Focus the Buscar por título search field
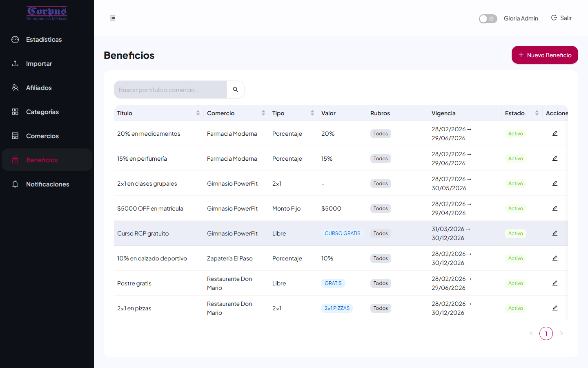Viewport: 588px width, 368px height. (x=170, y=90)
